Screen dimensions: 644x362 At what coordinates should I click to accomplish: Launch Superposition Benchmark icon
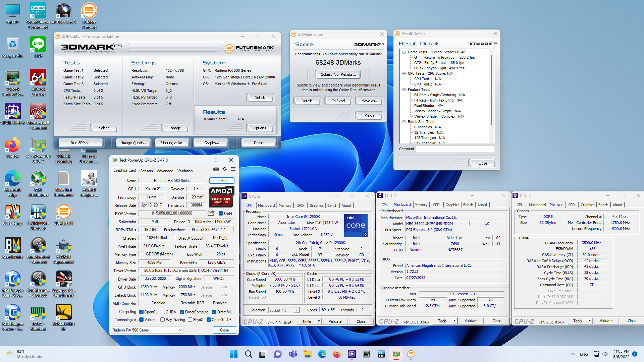coord(64,284)
